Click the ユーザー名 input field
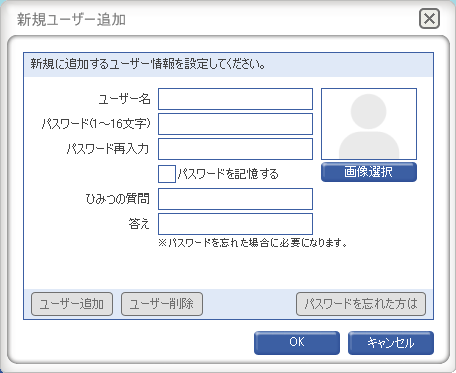Screen dimensions: 456x373 (235, 99)
